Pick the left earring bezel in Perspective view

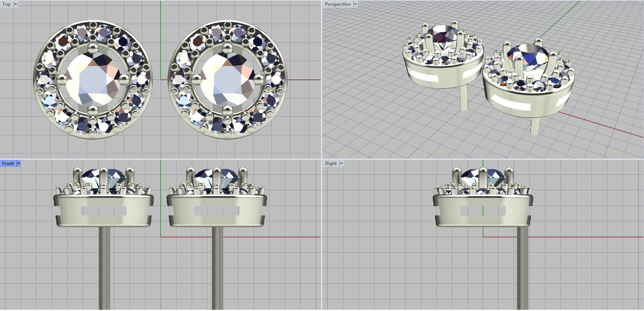(443, 75)
